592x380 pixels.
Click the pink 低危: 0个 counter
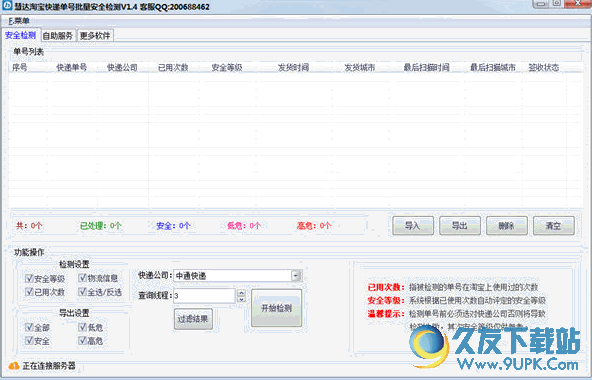[x=244, y=226]
